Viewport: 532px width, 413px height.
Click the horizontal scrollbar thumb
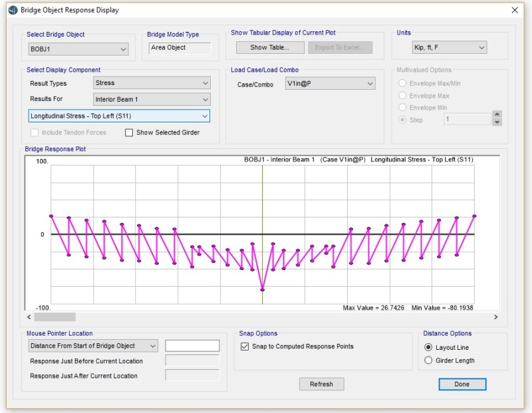tap(55, 317)
